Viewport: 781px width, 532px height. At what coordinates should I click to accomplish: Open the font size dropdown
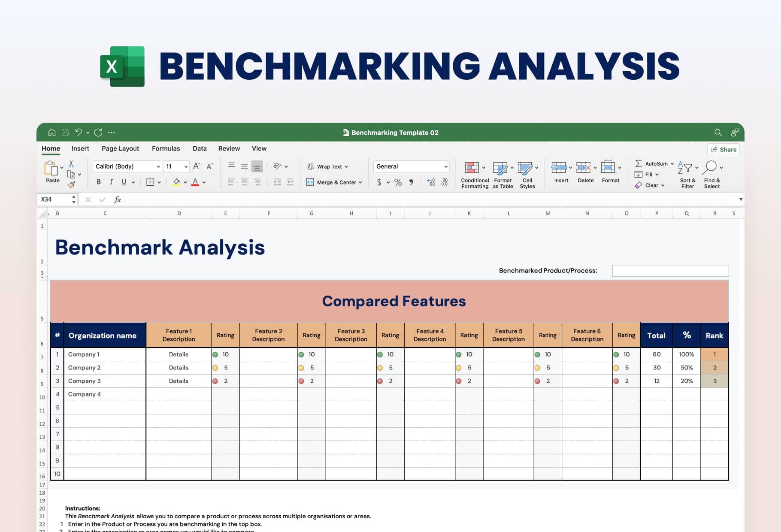(x=186, y=166)
